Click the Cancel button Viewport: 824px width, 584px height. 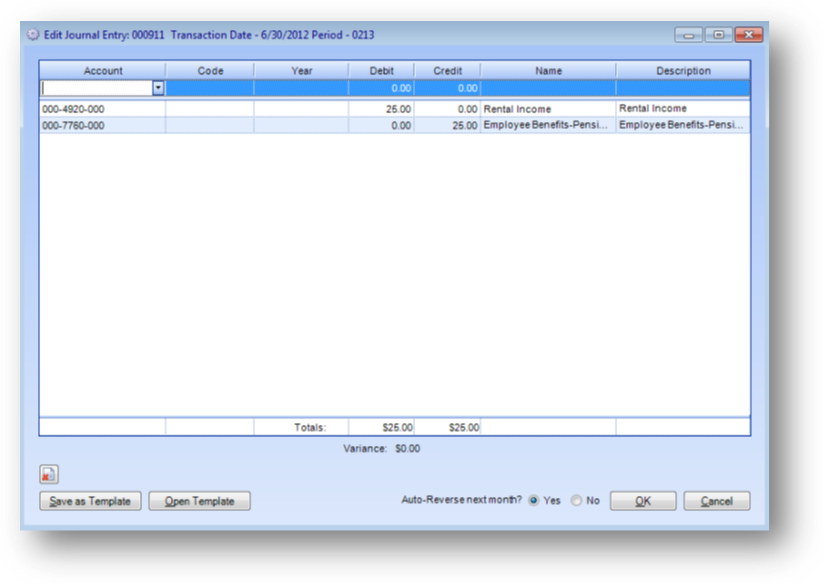pyautogui.click(x=717, y=501)
